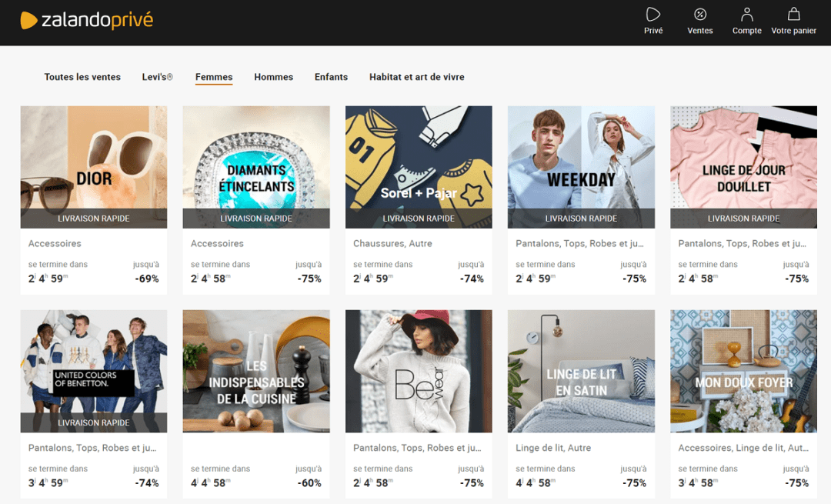Click the cuisine sale countdown timer
This screenshot has height=504, width=831.
click(210, 482)
